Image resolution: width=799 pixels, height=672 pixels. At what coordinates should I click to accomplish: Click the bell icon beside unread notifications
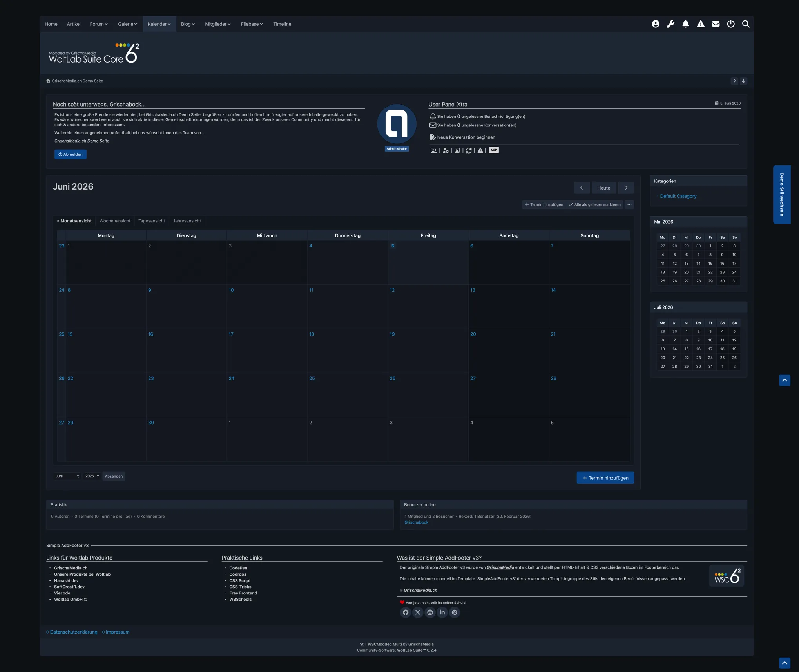[433, 116]
